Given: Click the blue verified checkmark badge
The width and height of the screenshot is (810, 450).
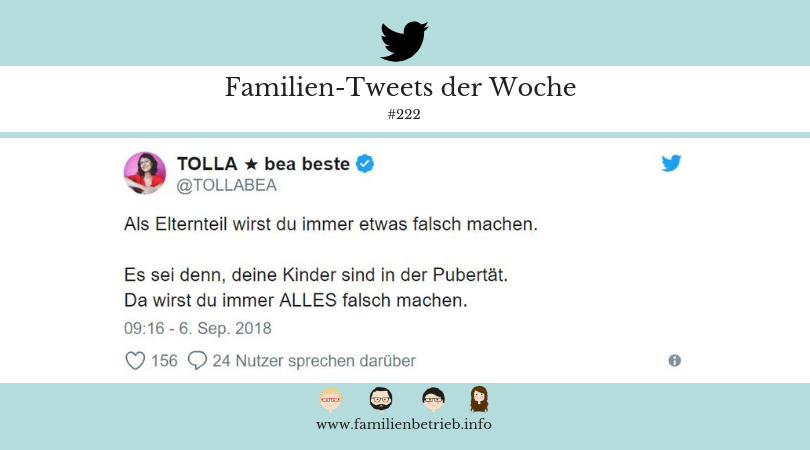Looking at the screenshot, I should [365, 164].
